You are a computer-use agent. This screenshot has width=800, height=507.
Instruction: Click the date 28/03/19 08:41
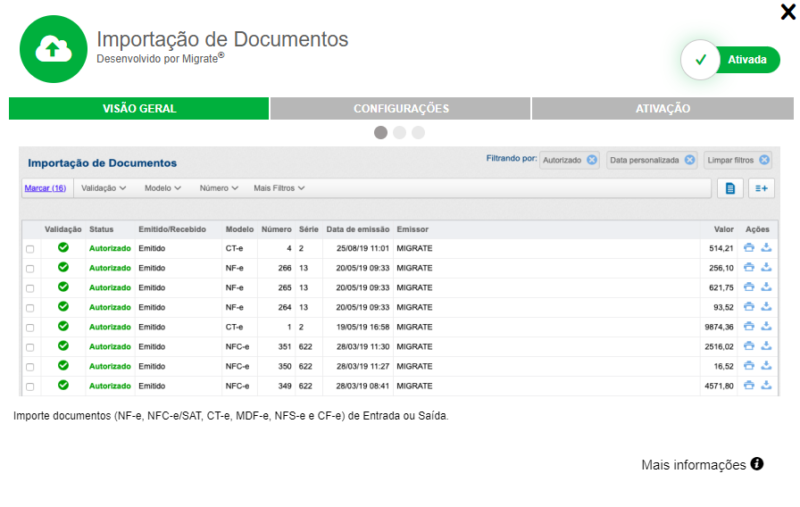click(x=362, y=386)
